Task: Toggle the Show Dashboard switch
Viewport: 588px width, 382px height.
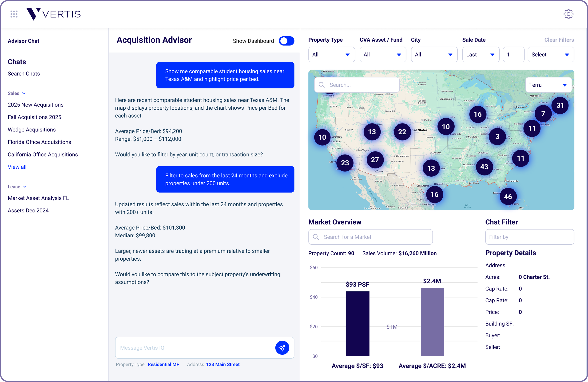Action: pyautogui.click(x=286, y=41)
